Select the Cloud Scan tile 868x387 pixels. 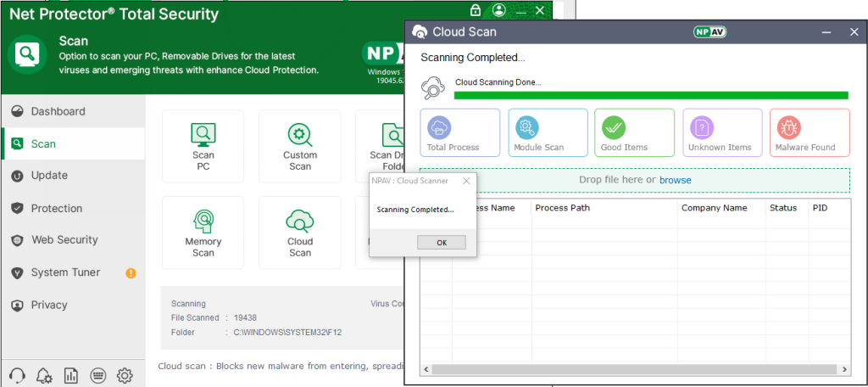coord(300,233)
